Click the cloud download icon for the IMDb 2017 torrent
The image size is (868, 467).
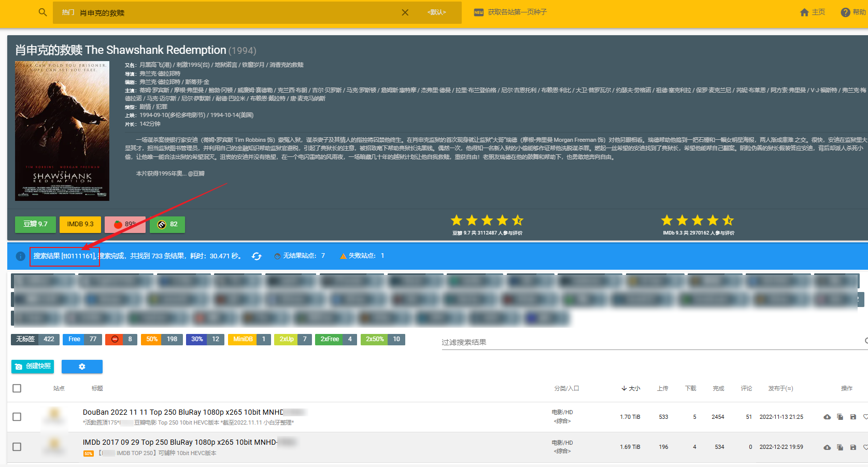(827, 447)
